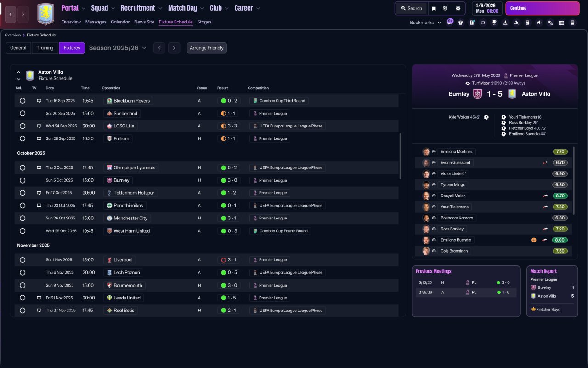Open the calendar grid bookmark icon

point(561,23)
